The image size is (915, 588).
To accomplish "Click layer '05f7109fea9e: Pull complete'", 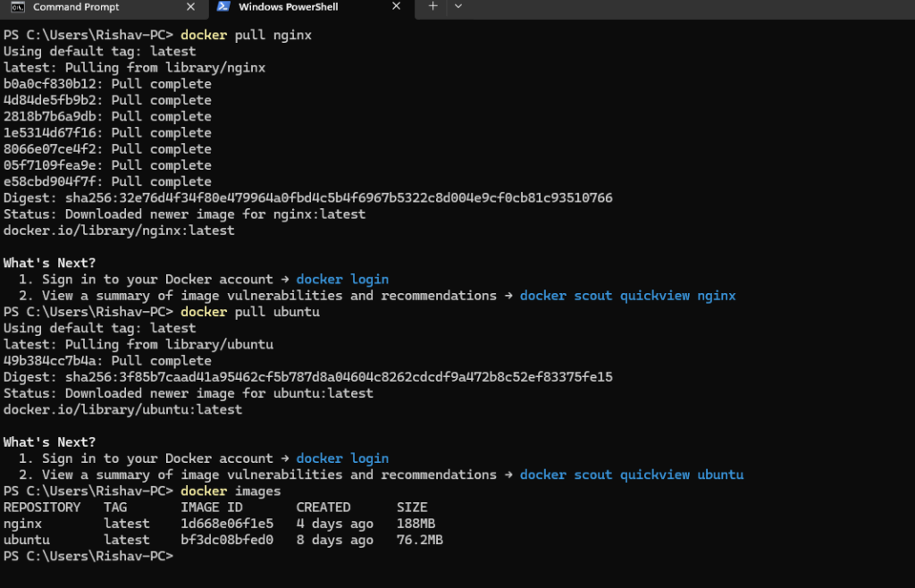I will pyautogui.click(x=107, y=165).
